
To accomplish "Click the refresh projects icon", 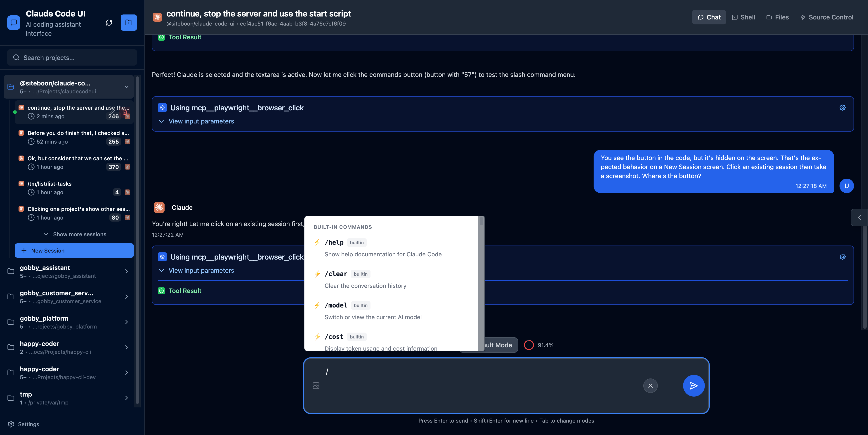I will (109, 23).
